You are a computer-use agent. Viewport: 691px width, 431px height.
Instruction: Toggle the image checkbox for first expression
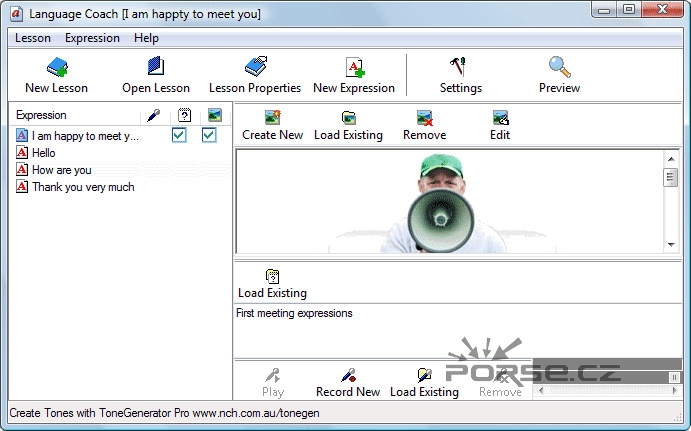click(209, 136)
